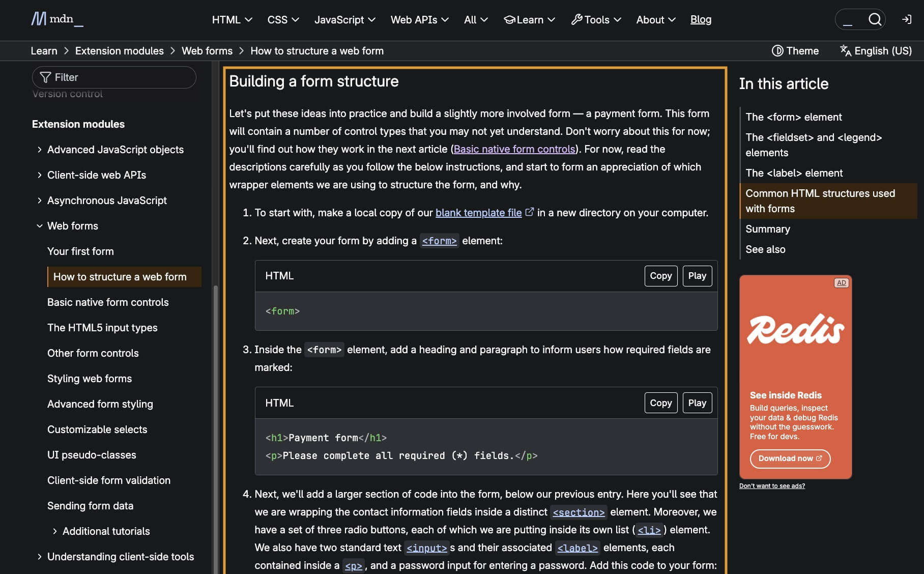Click the search magnifier icon

875,19
